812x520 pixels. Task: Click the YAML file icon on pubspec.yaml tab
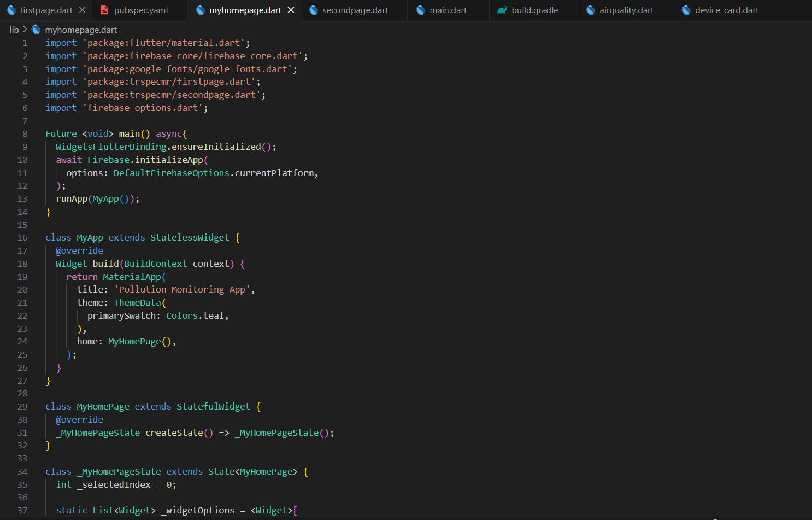pyautogui.click(x=104, y=10)
